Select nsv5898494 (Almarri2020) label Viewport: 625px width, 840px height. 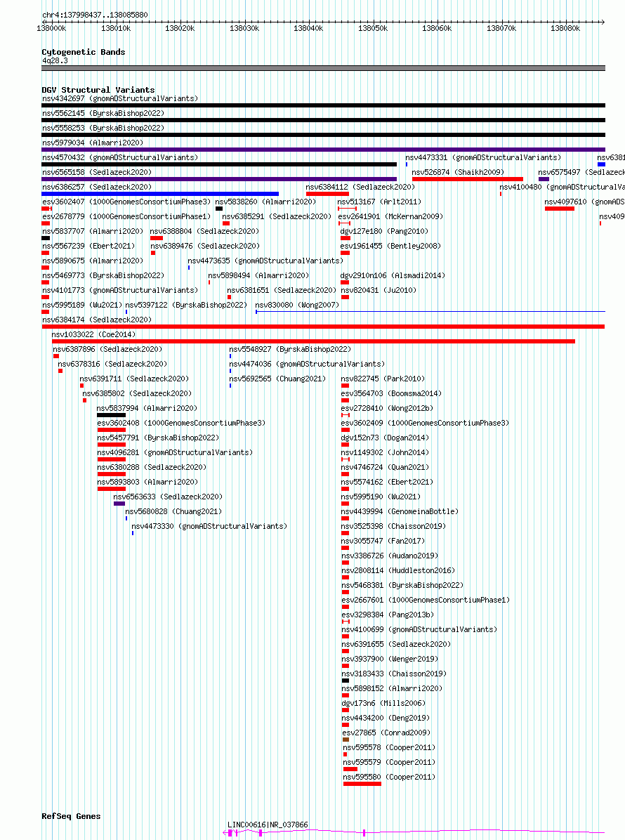(x=258, y=275)
